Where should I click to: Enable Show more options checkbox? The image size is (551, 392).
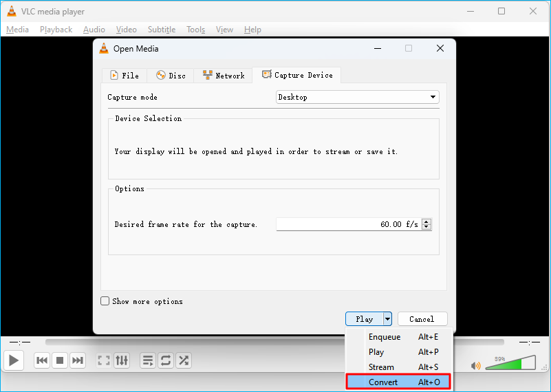click(x=105, y=301)
